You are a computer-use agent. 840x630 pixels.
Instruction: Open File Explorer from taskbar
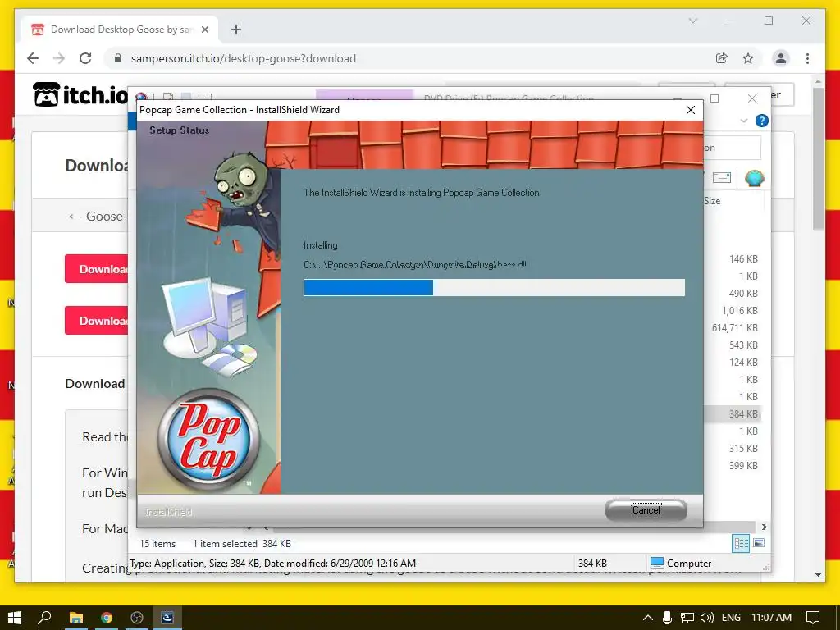tap(75, 618)
